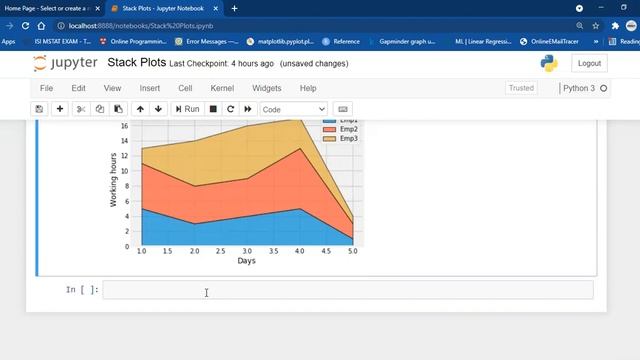
Task: Interrupt the kernel with the stop square
Action: coord(213,109)
